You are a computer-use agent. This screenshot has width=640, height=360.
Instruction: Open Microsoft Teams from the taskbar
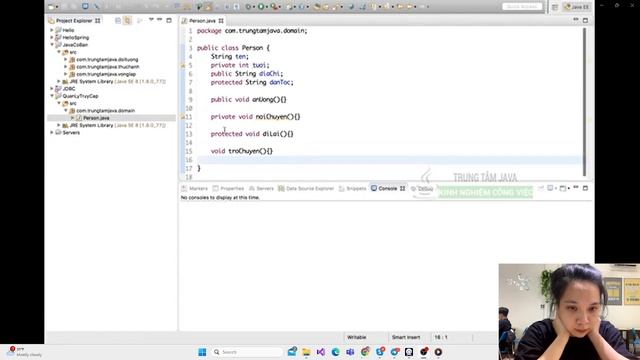tap(350, 352)
